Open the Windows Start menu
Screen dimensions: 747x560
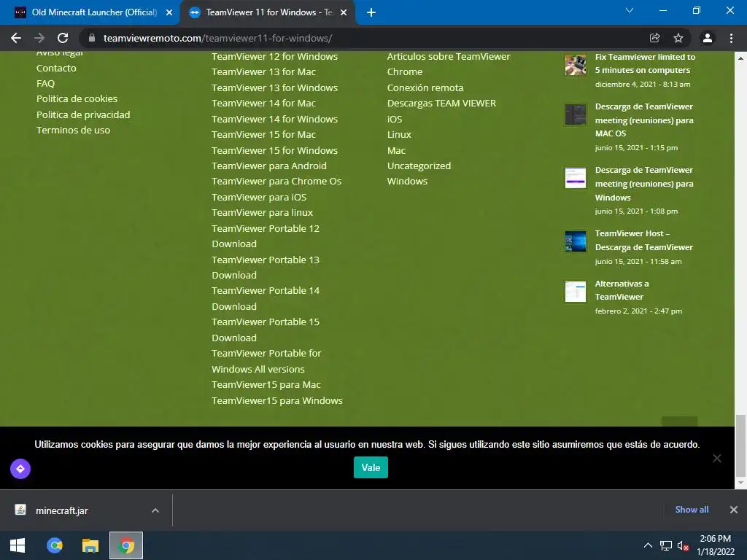click(18, 545)
